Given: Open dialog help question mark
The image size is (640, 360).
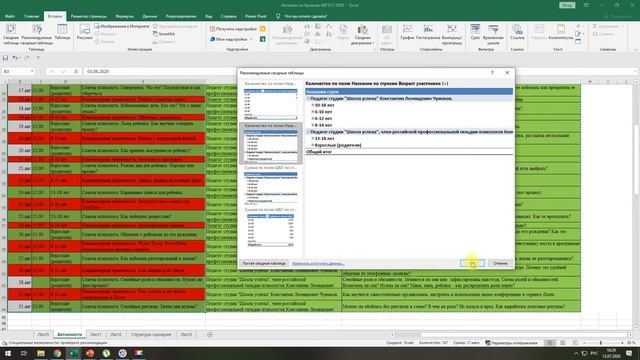Looking at the screenshot, I should (492, 73).
